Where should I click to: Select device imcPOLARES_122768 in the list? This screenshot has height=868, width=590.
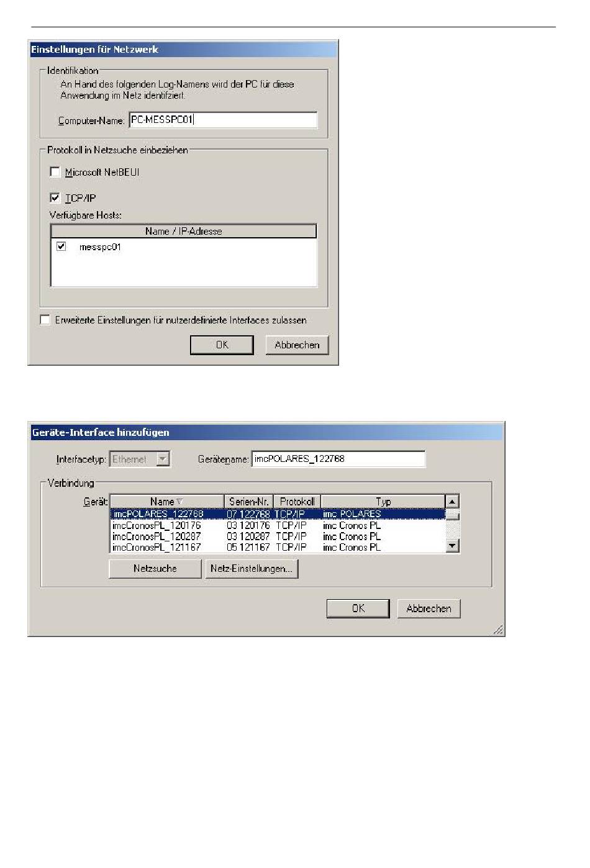[158, 514]
